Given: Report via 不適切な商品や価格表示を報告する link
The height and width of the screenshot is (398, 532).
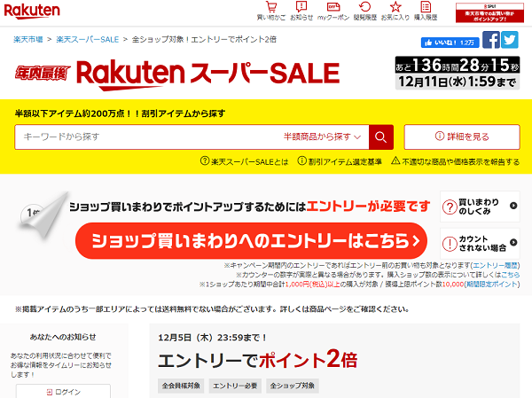Looking at the screenshot, I should 456,161.
